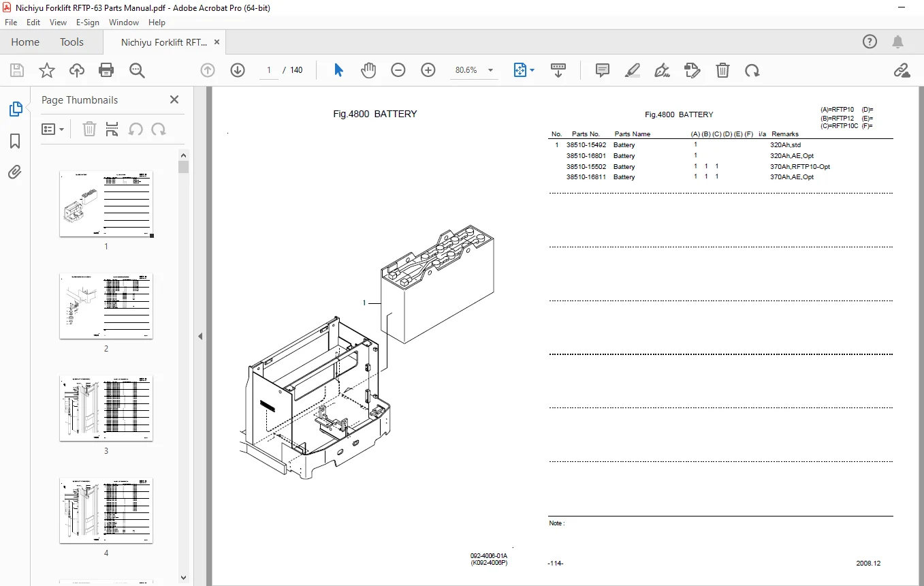Rotate the page view clockwise
This screenshot has height=586, width=924.
pos(752,70)
